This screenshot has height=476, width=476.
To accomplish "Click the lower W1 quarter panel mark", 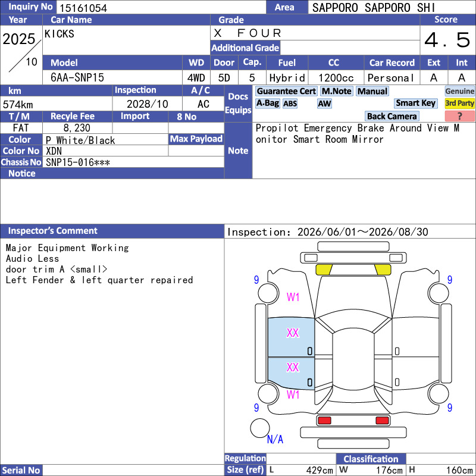I will [x=293, y=394].
